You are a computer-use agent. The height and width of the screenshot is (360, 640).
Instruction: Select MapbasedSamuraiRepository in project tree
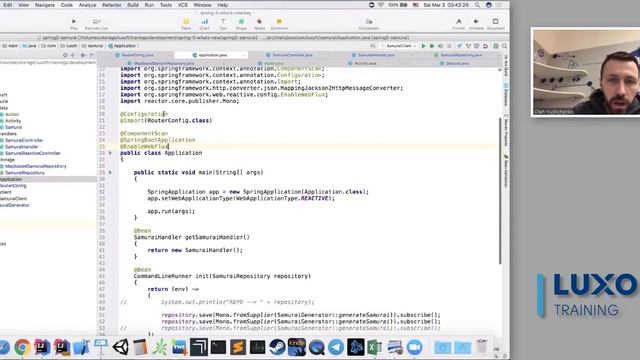[36, 167]
